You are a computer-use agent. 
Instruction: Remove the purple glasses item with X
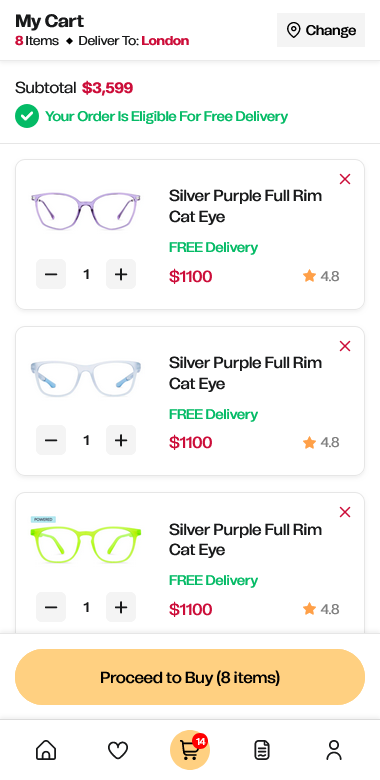pyautogui.click(x=345, y=179)
